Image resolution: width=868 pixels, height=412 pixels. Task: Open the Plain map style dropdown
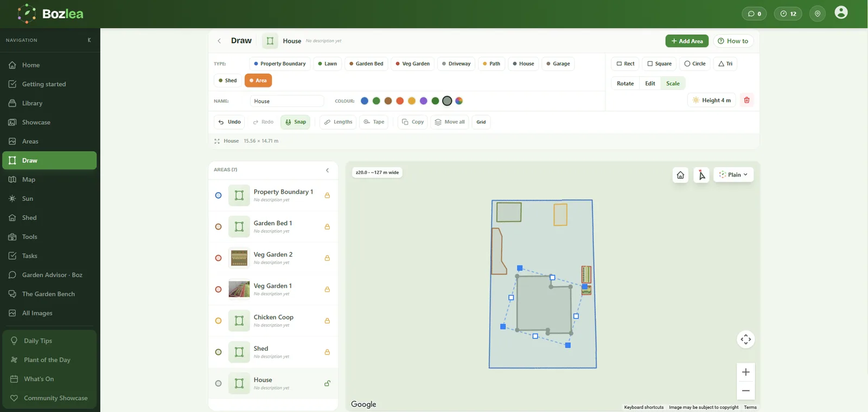tap(733, 175)
